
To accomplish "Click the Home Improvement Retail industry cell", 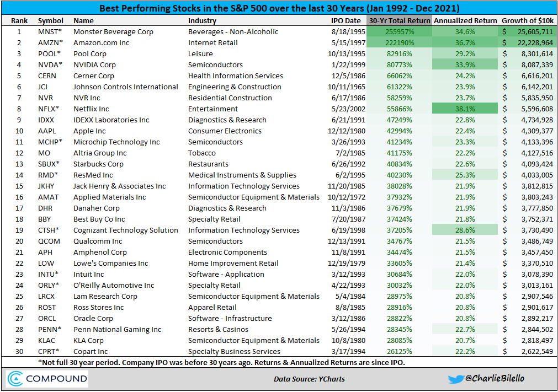I will (233, 263).
